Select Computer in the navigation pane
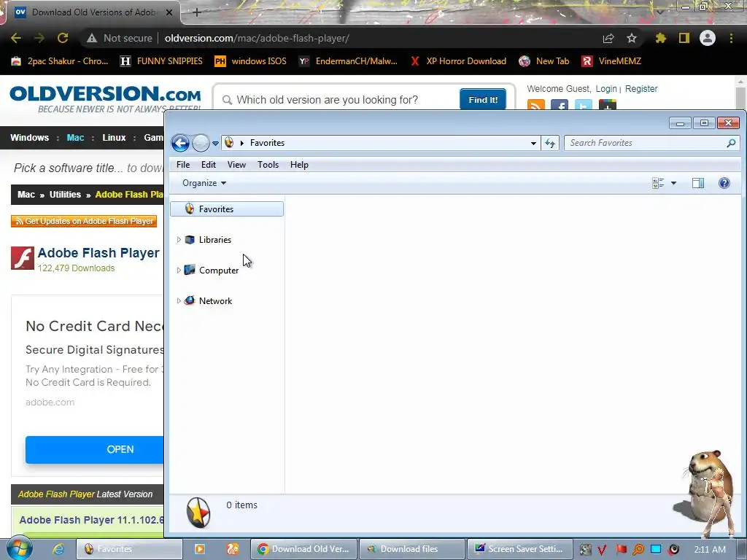 click(219, 271)
